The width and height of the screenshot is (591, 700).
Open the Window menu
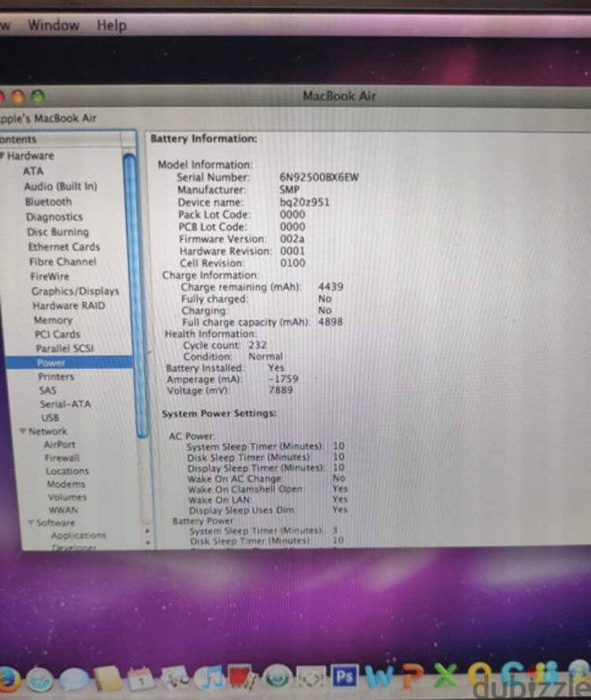(54, 25)
